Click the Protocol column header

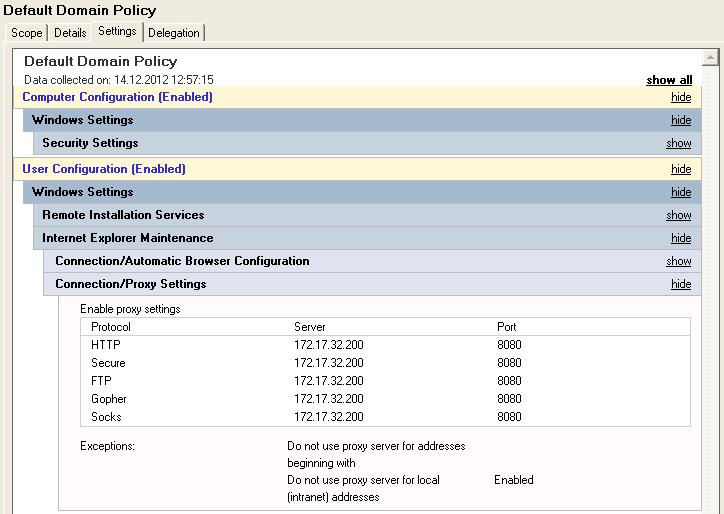click(x=111, y=327)
